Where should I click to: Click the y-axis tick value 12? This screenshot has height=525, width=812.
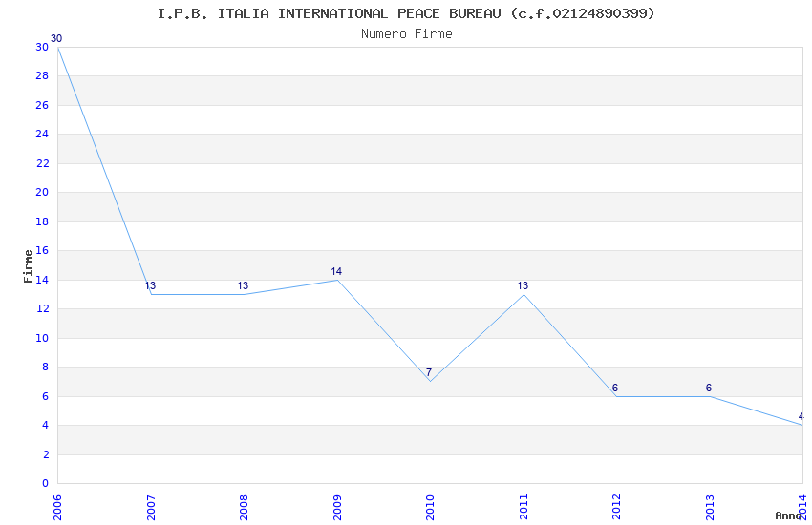point(42,308)
